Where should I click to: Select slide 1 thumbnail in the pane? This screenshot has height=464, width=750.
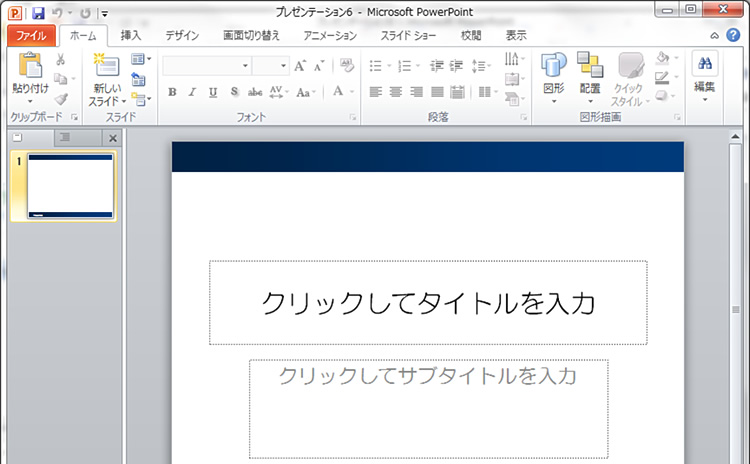pos(70,186)
